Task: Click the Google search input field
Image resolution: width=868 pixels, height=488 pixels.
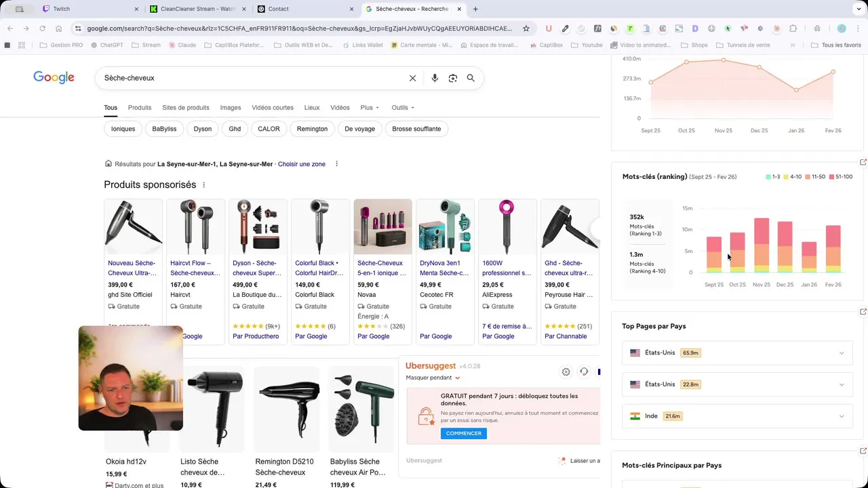Action: 251,78
